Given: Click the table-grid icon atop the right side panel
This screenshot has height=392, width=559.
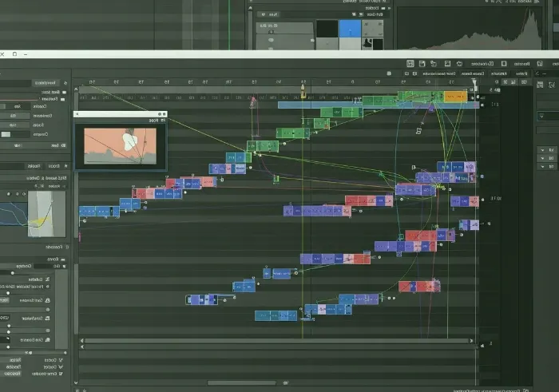Looking at the screenshot, I should pyautogui.click(x=540, y=85).
